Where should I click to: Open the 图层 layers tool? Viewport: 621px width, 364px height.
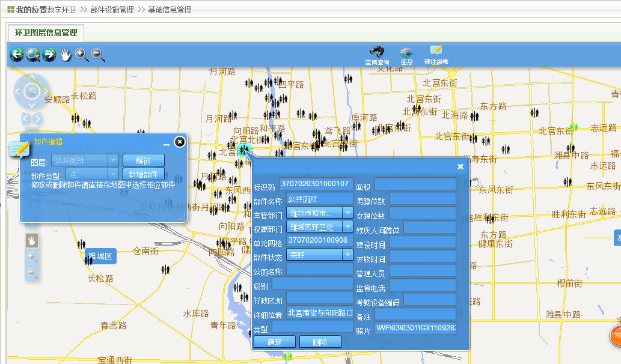407,56
